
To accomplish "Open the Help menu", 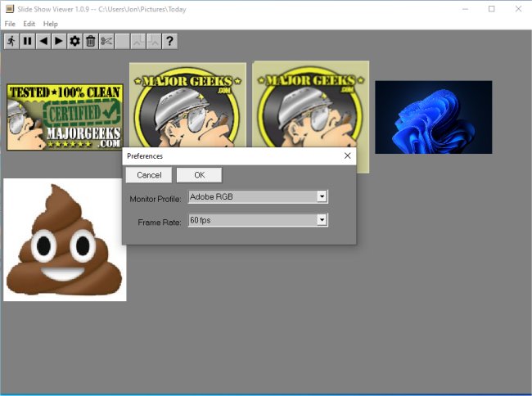I will pyautogui.click(x=51, y=24).
